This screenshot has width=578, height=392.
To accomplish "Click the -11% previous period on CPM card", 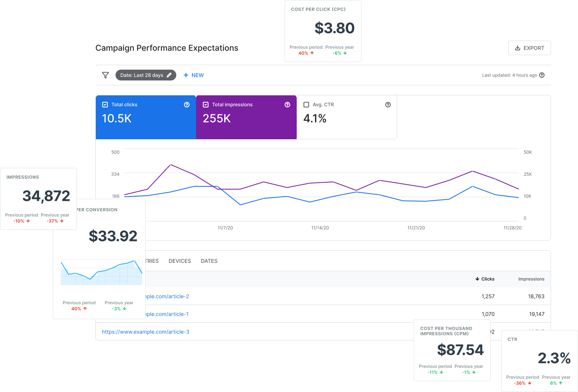I will pos(436,372).
